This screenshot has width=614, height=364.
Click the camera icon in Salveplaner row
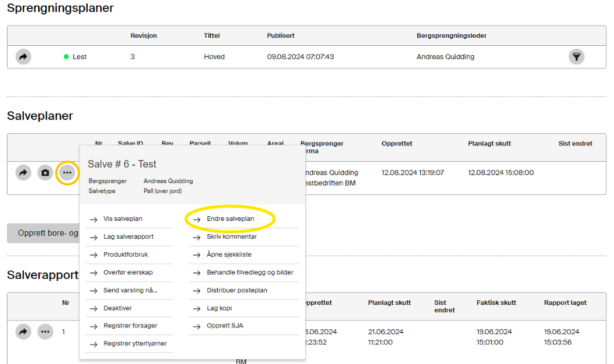(x=45, y=173)
